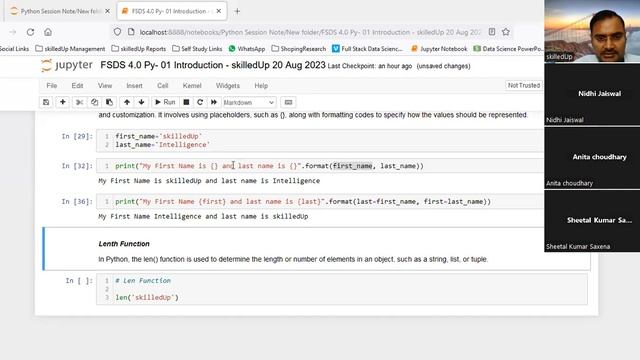Click output text 'My First Name is skilledUp'
This screenshot has width=640, height=360.
[x=209, y=180]
